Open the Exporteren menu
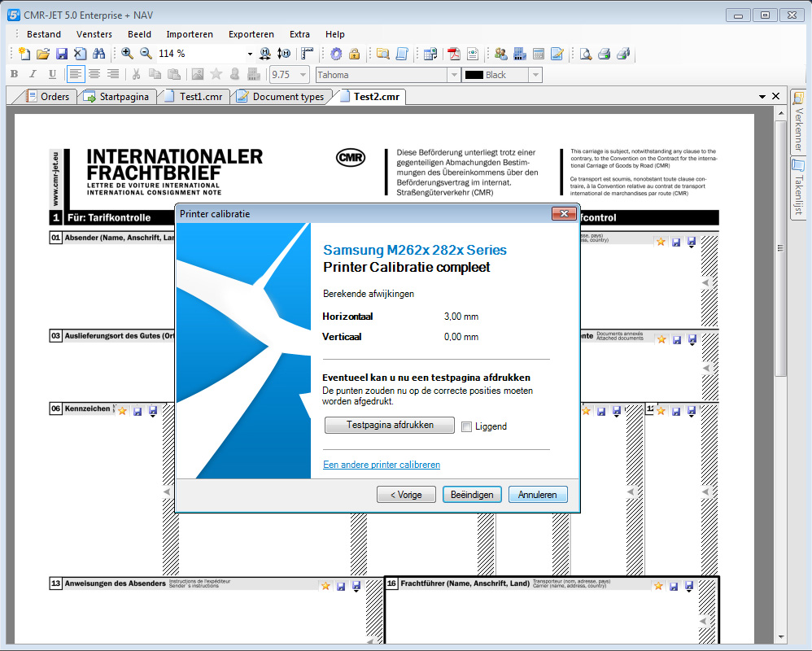 (251, 34)
